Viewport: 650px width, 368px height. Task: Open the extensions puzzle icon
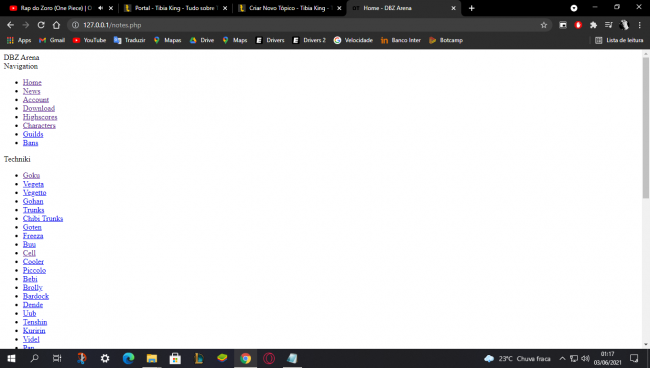(593, 25)
